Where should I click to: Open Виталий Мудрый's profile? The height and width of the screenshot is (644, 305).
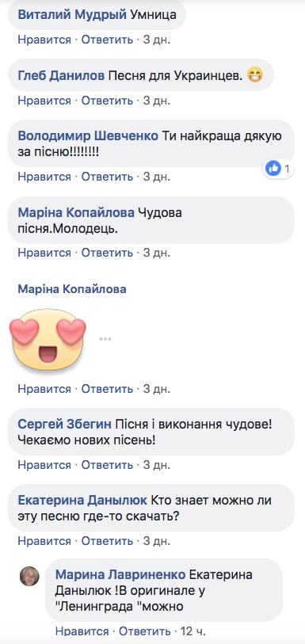pos(72,15)
